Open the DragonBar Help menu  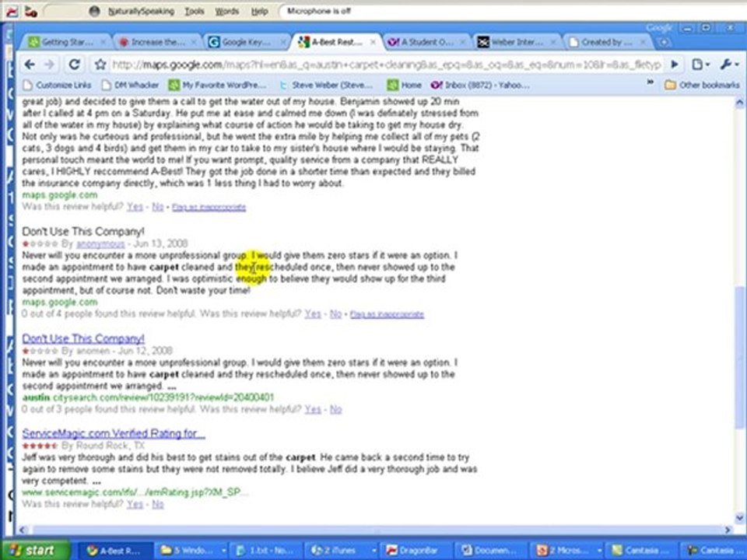(260, 12)
